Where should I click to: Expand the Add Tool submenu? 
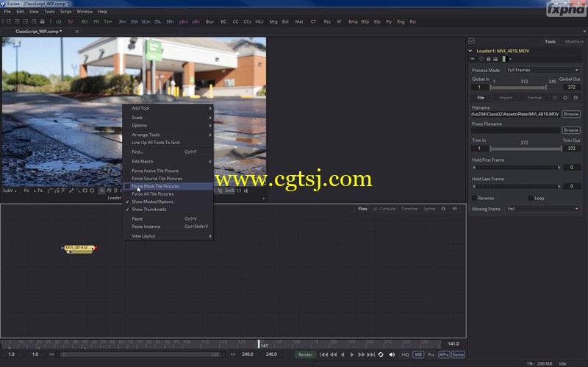point(168,108)
